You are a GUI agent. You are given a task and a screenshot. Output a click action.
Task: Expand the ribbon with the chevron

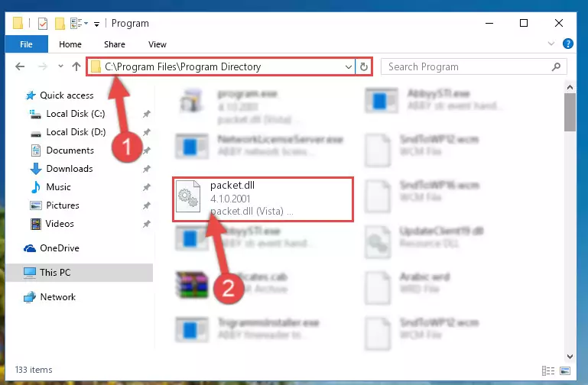tap(551, 44)
